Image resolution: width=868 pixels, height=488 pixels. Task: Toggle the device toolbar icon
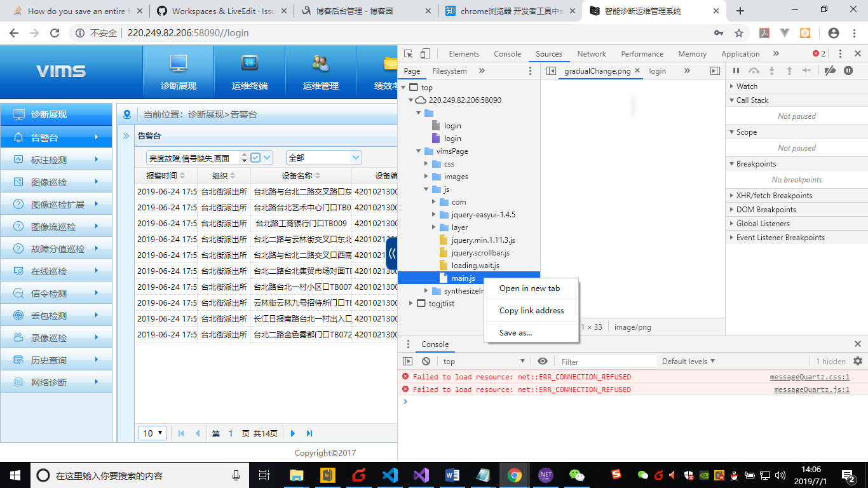click(x=425, y=54)
